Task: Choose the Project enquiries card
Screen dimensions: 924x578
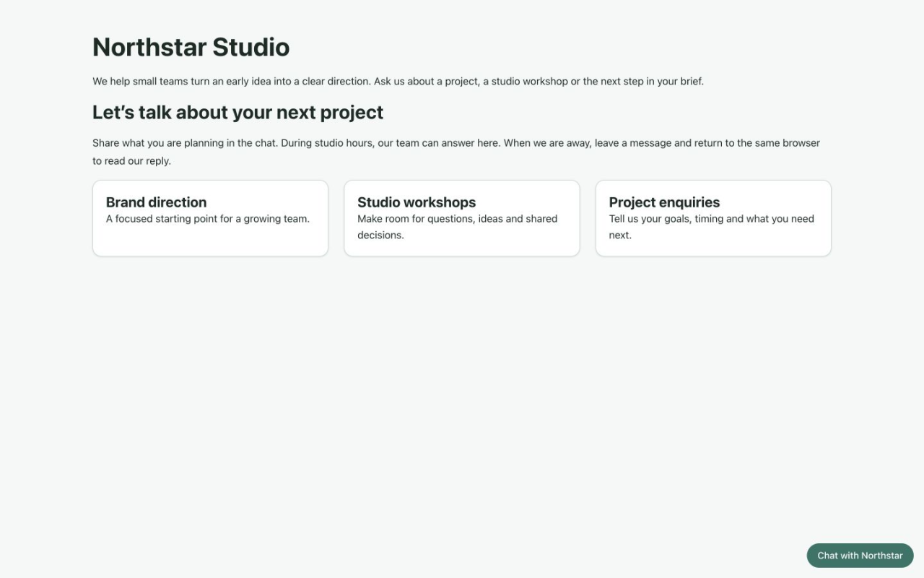Action: (713, 218)
